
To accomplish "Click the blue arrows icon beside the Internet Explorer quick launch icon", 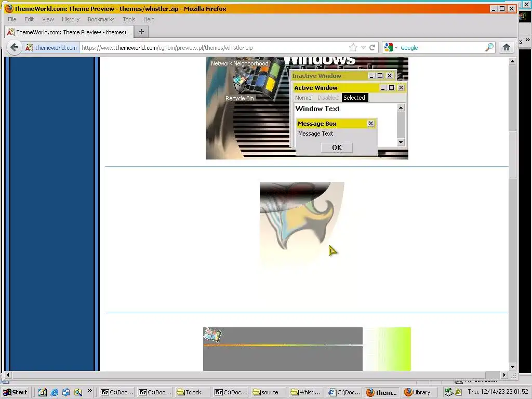I will [66, 392].
